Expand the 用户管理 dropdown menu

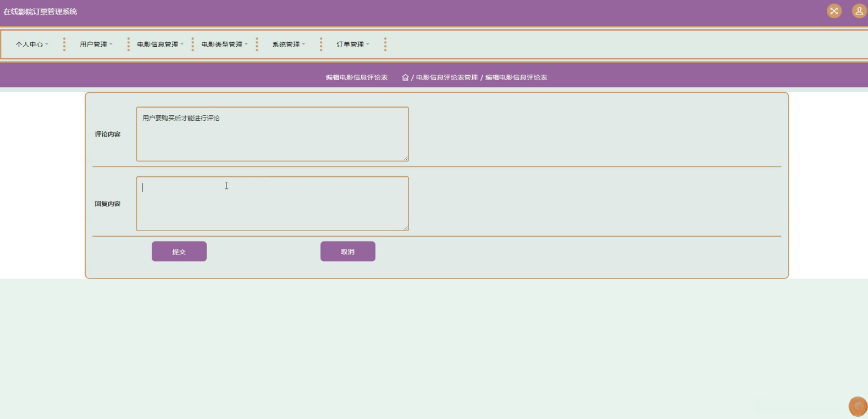(96, 44)
